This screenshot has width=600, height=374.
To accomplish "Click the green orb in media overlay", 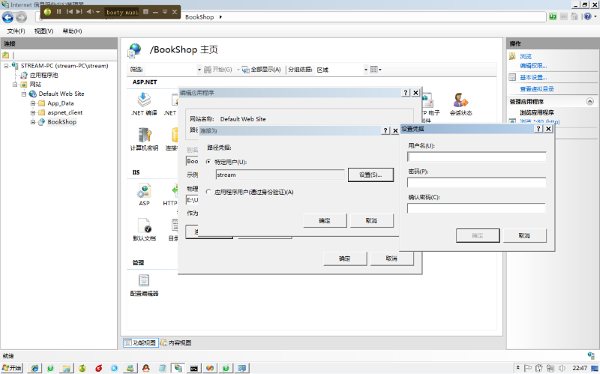I will click(x=47, y=12).
